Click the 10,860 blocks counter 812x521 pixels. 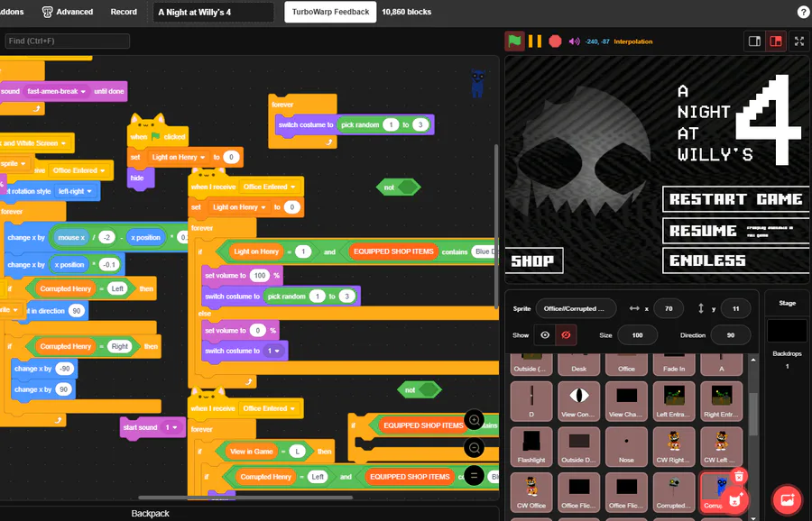tap(407, 12)
